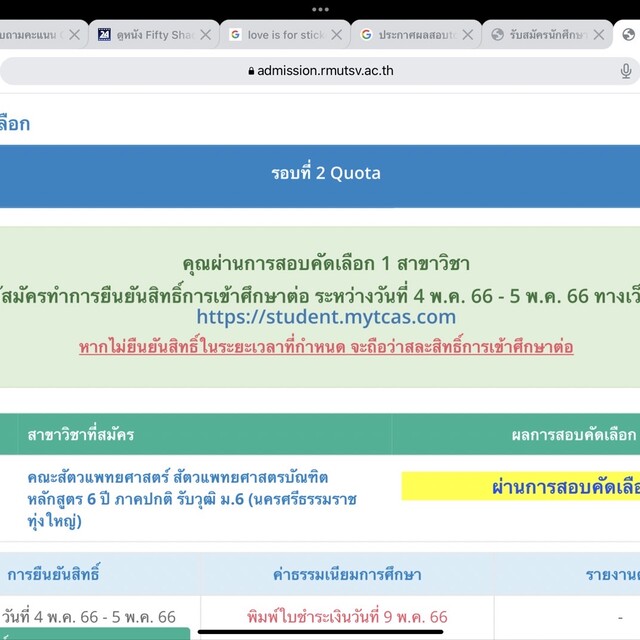640x640 pixels.
Task: Click the globe icon on รับสมัครนักศึกษา tab
Action: pos(498,35)
